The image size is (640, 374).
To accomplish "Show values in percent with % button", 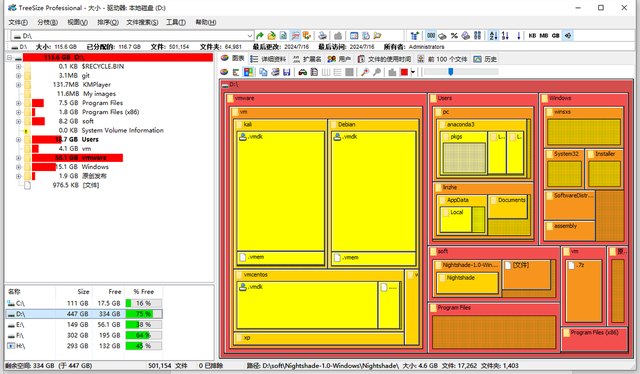I will [454, 36].
